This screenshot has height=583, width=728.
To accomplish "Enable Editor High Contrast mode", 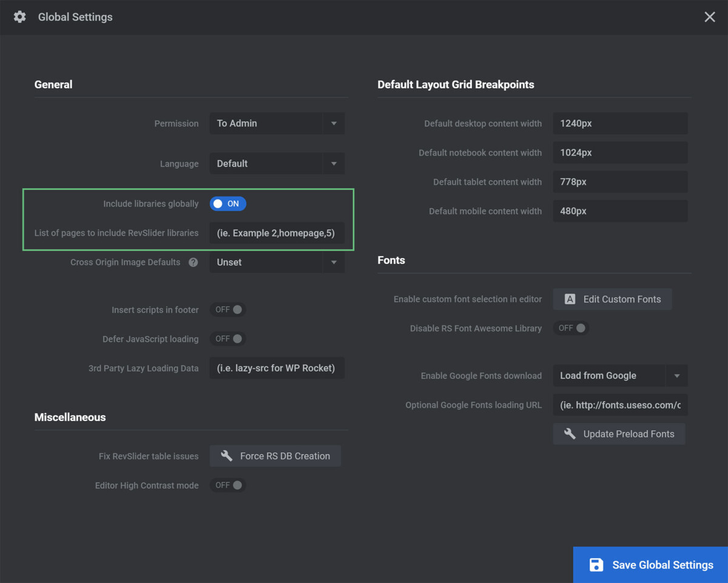I will (227, 485).
